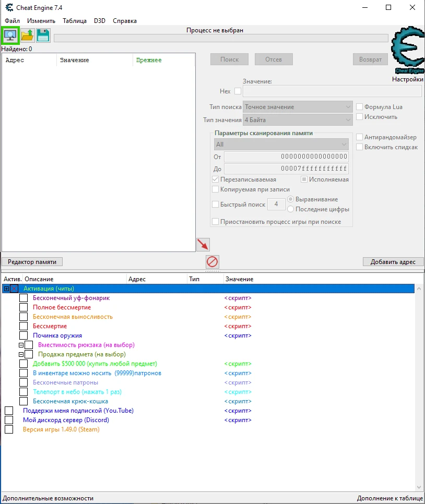Select Бессмертие row text

pyautogui.click(x=50, y=326)
